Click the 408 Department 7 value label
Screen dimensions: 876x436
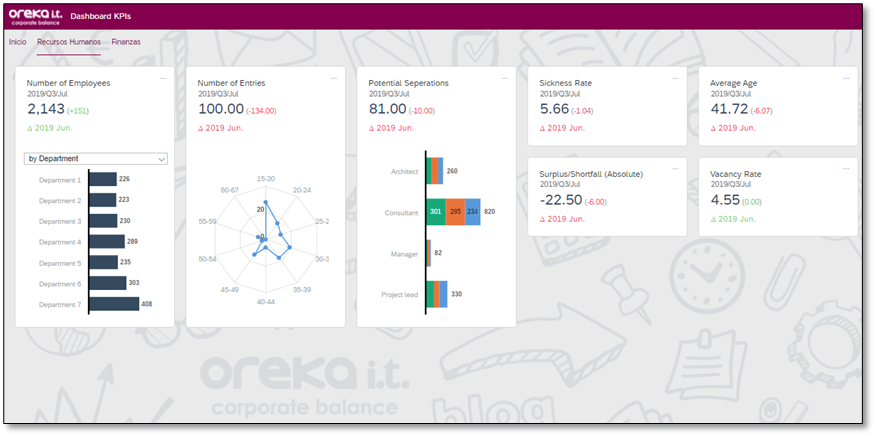tap(147, 304)
